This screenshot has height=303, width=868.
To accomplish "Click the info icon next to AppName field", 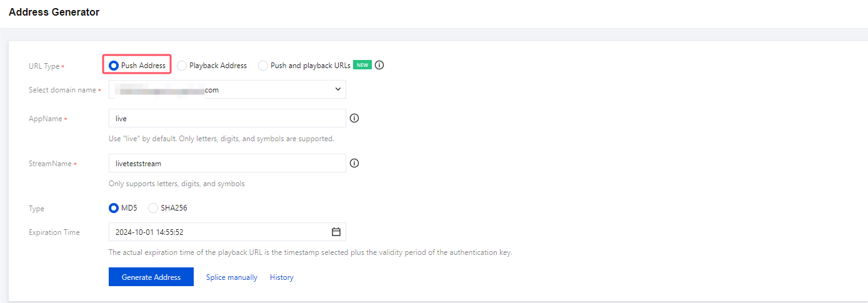I will [x=354, y=118].
